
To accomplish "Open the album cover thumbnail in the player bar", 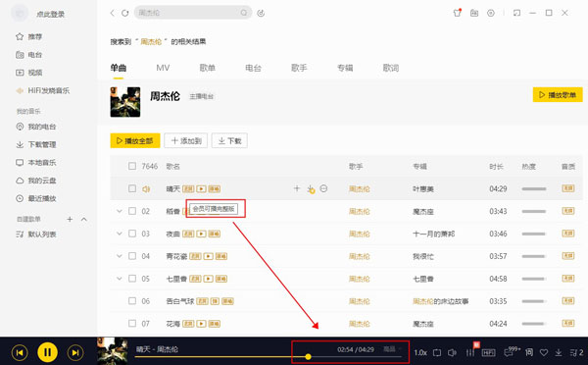I will coord(113,351).
